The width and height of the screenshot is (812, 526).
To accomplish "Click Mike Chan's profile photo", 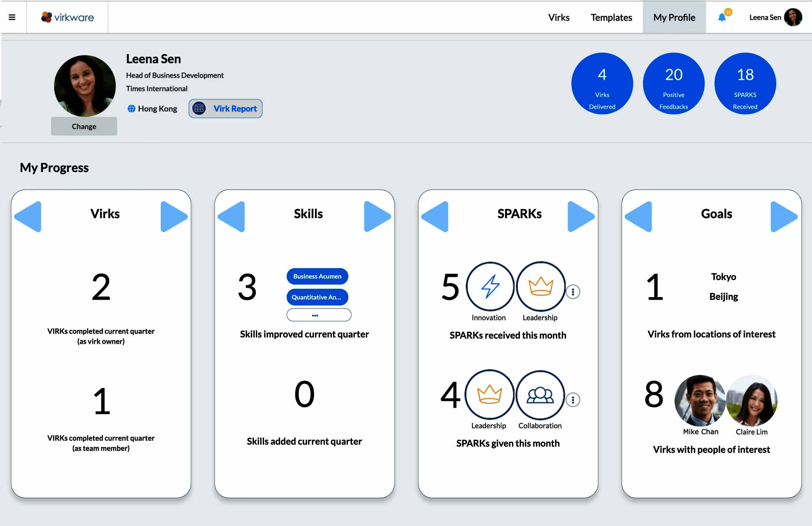I will 700,400.
